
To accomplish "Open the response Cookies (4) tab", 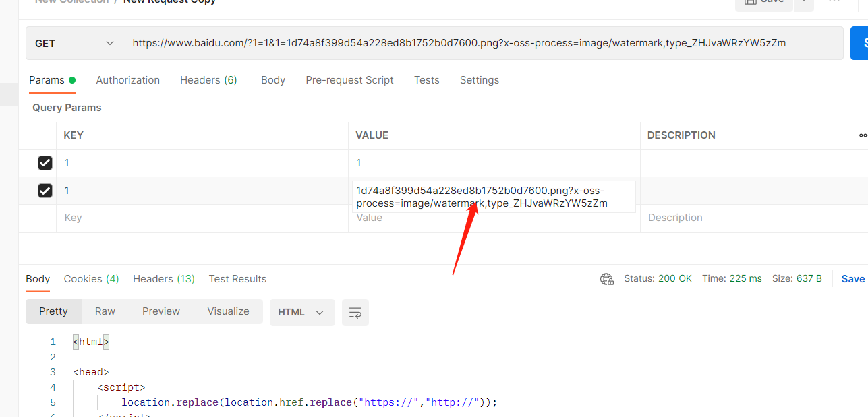I will [x=91, y=279].
